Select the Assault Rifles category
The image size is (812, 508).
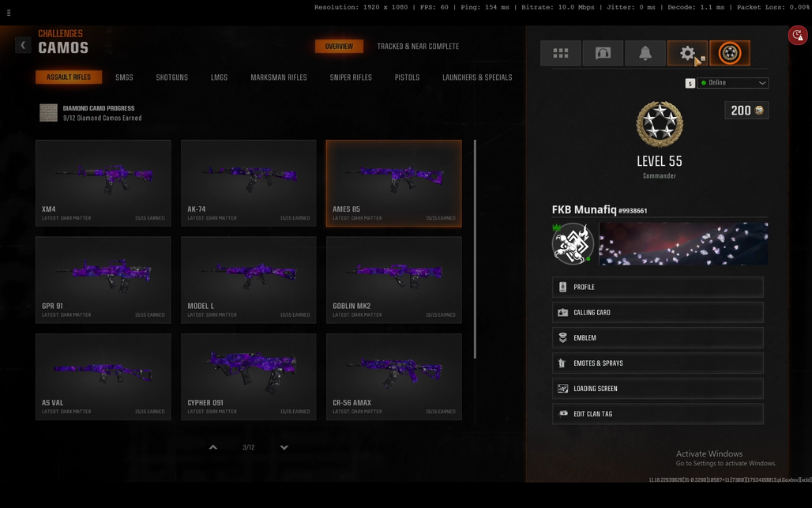point(69,77)
